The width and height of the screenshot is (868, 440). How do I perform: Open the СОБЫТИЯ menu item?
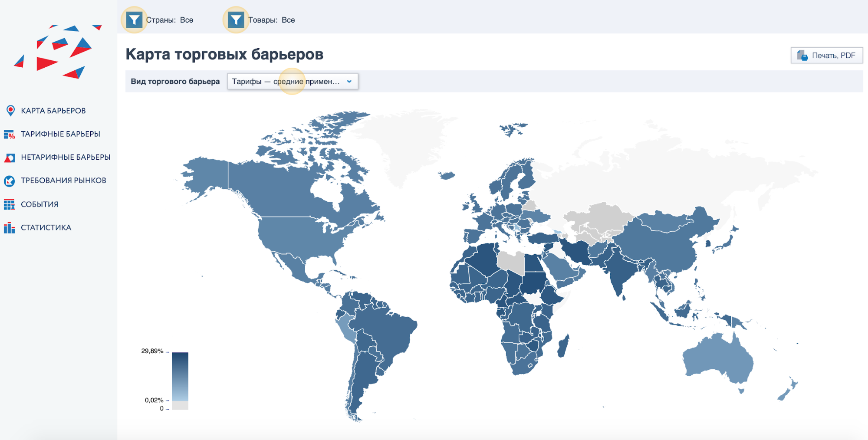pyautogui.click(x=39, y=204)
